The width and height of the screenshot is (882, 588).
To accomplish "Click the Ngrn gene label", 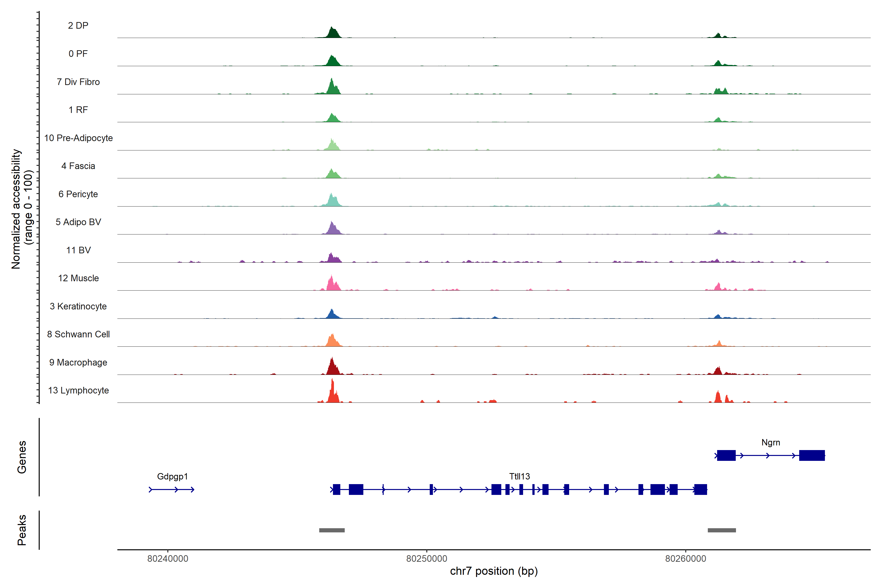I will pos(771,442).
